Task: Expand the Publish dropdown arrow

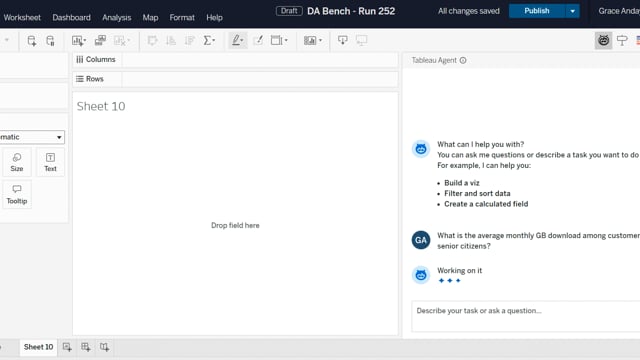Action: 572,11
